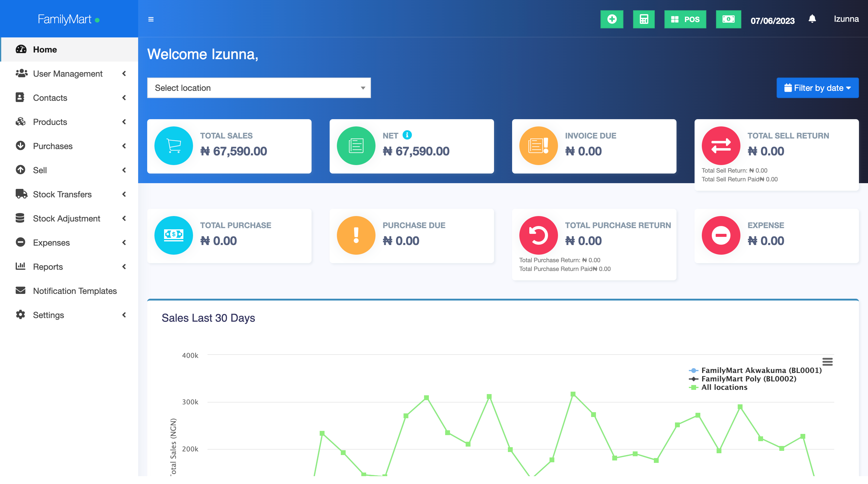Click the Home dashboard gauge icon
The width and height of the screenshot is (868, 484).
(x=21, y=49)
